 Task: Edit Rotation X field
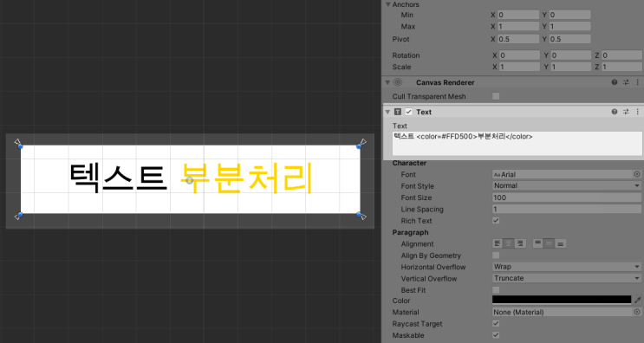pos(519,55)
